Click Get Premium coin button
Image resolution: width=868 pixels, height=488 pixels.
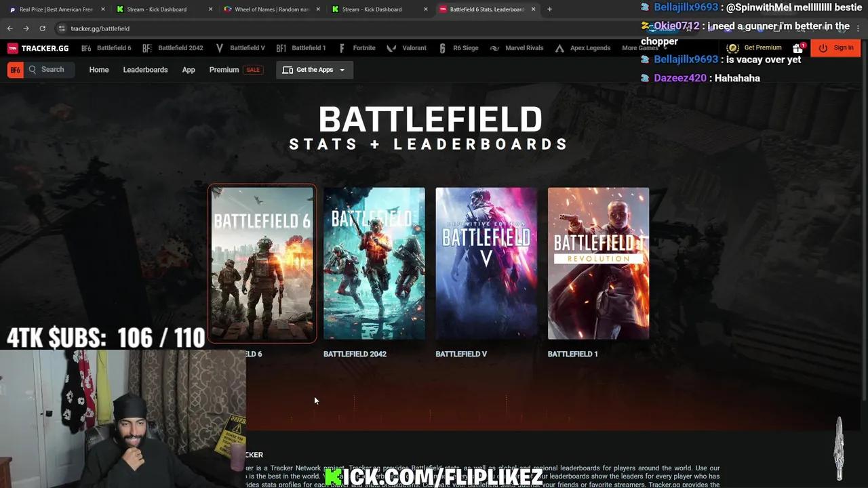754,48
